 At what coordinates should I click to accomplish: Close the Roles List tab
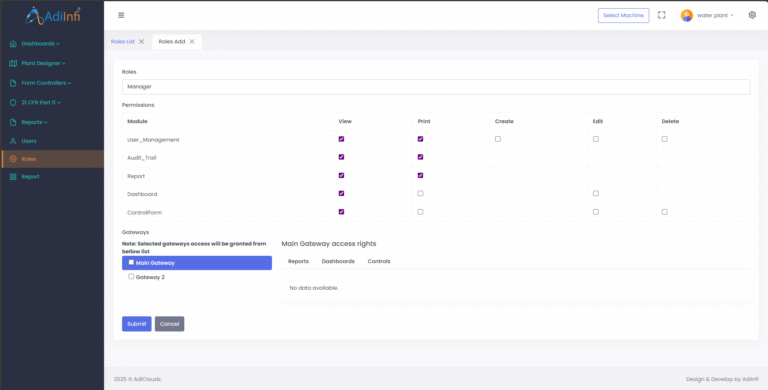click(x=142, y=42)
